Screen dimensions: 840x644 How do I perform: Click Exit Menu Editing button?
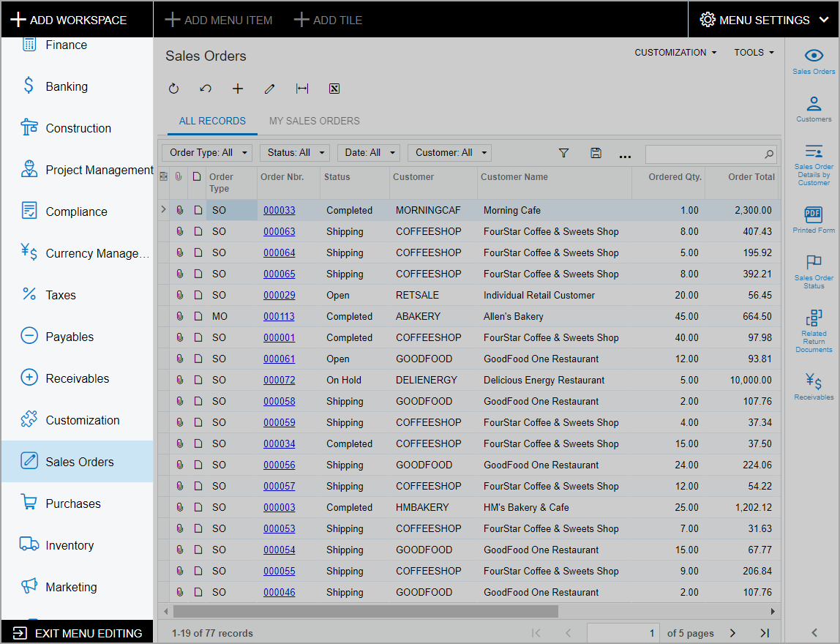tap(78, 633)
